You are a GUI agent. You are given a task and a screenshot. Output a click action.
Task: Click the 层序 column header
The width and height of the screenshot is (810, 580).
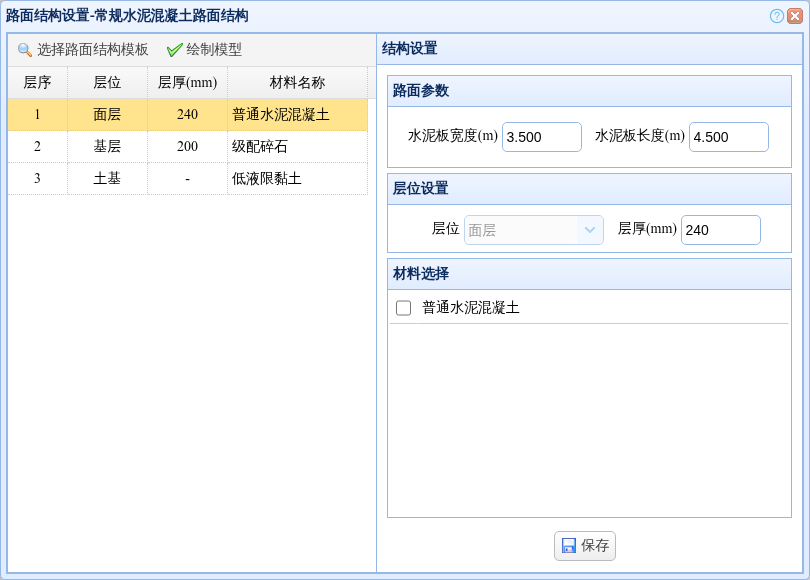point(37,83)
